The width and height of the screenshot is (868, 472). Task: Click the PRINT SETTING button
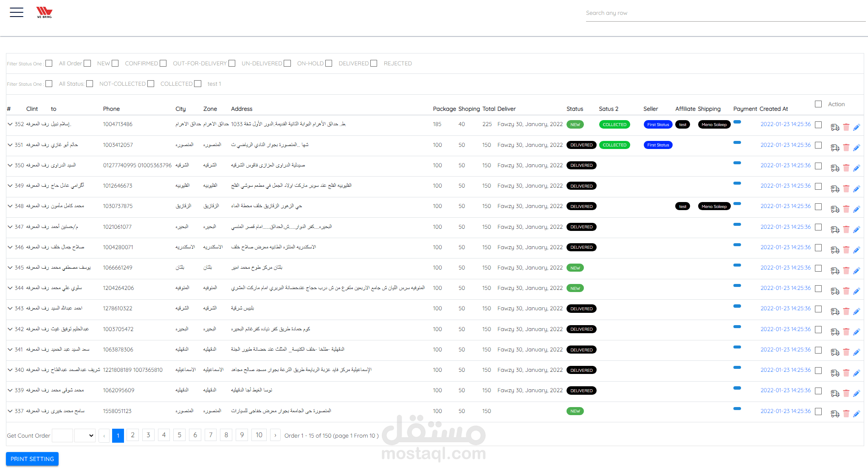pos(32,459)
